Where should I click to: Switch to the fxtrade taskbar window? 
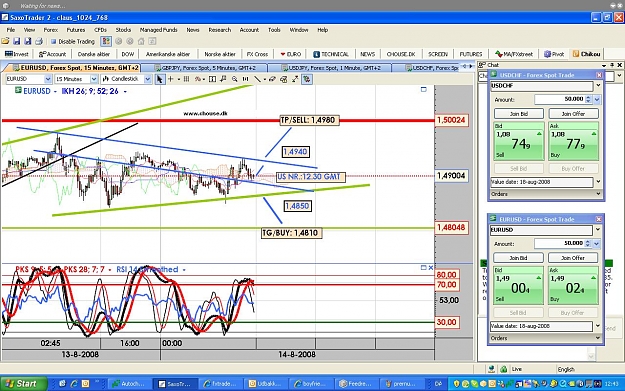pyautogui.click(x=220, y=384)
